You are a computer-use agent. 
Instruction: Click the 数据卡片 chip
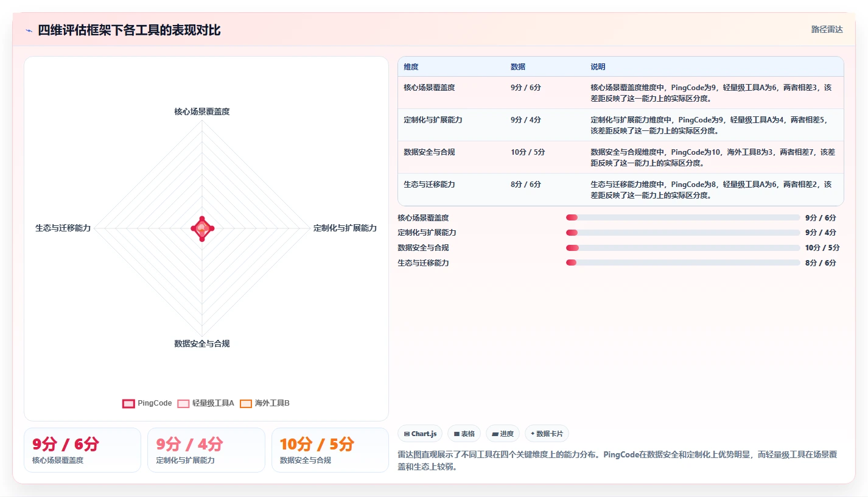pos(547,434)
